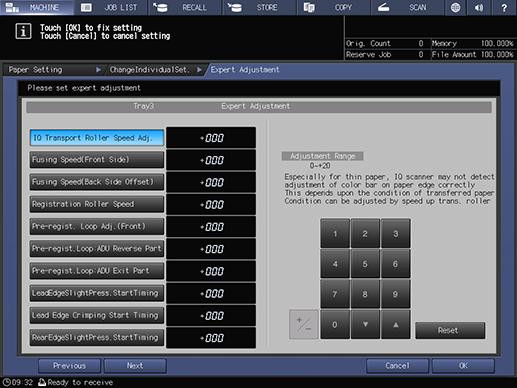
Task: Click the Reset button
Action: click(x=450, y=330)
